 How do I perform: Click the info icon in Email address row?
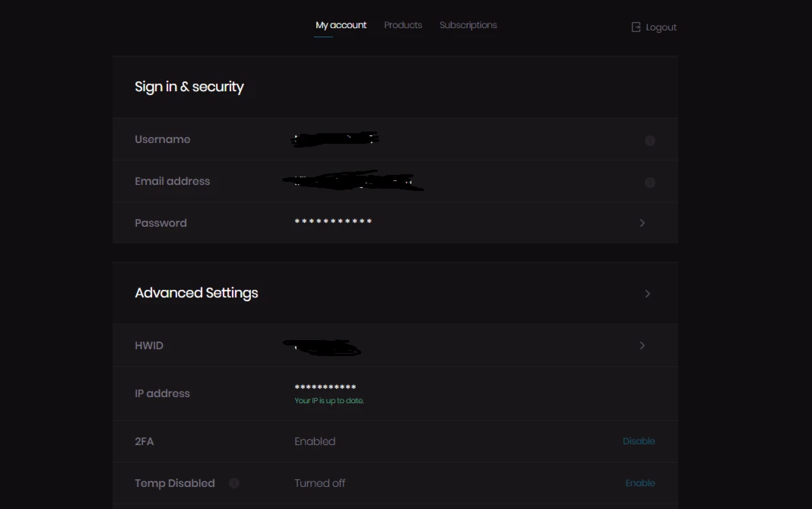[x=650, y=183]
